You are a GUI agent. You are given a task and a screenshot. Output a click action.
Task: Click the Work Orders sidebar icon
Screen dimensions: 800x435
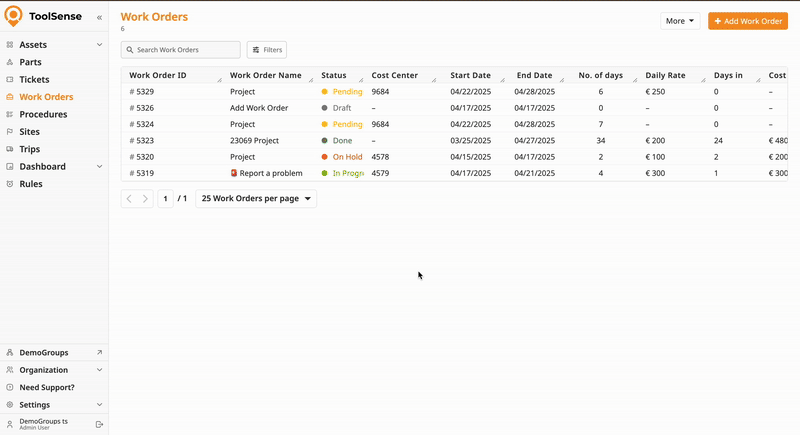(10, 97)
